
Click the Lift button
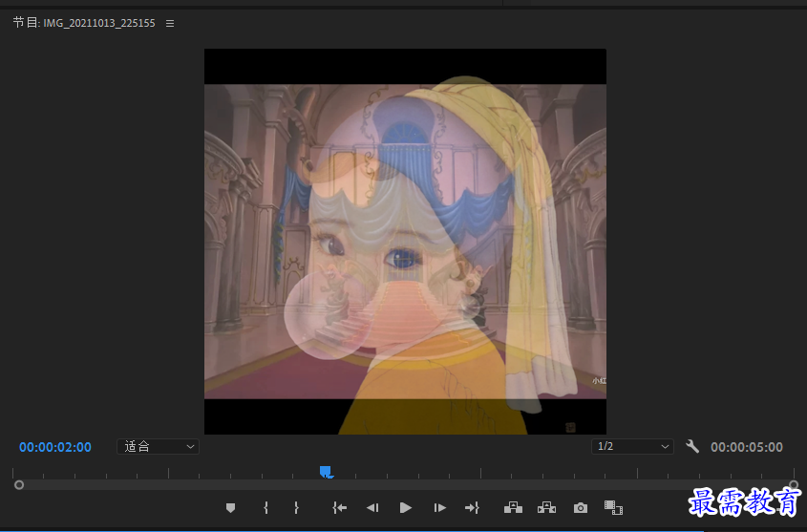click(x=513, y=508)
